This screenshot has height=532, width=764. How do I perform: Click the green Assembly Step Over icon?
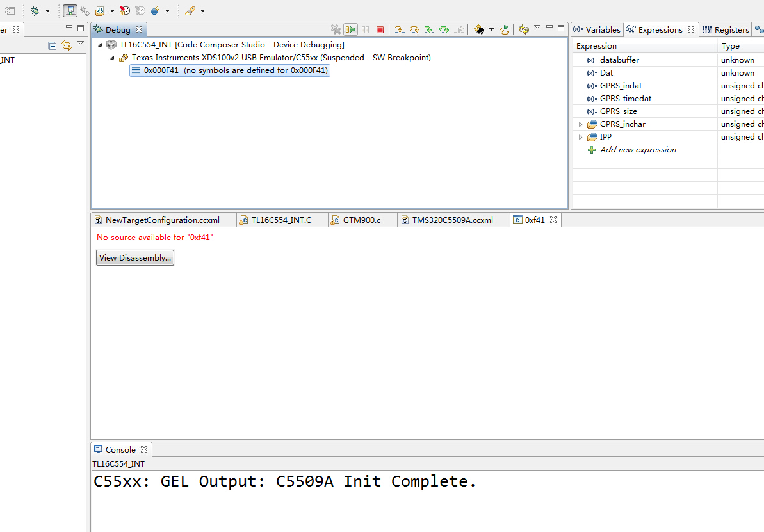click(444, 29)
